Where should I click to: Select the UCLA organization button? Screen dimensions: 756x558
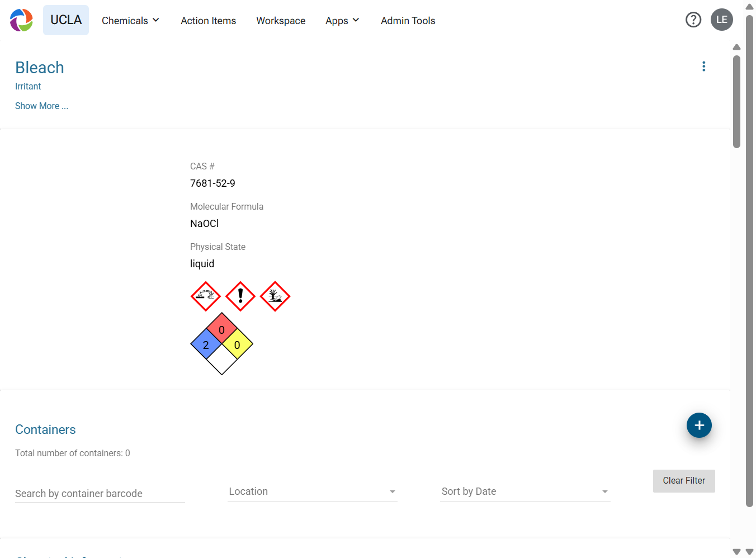[x=66, y=20]
